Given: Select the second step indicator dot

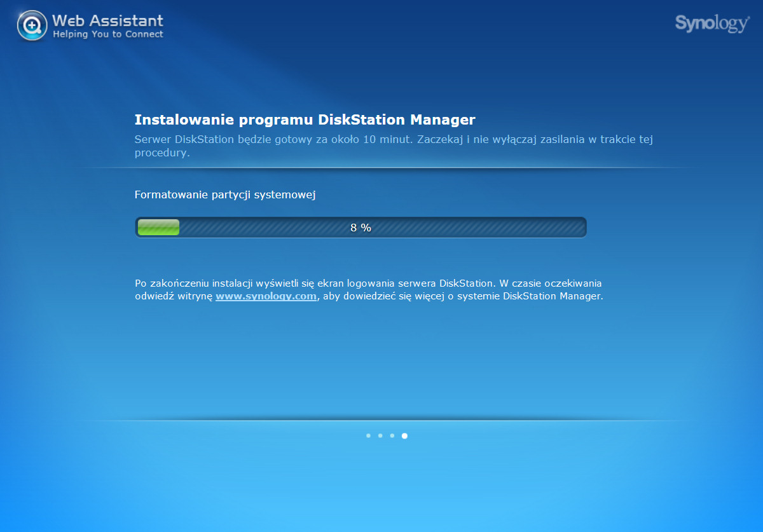Looking at the screenshot, I should pos(380,435).
